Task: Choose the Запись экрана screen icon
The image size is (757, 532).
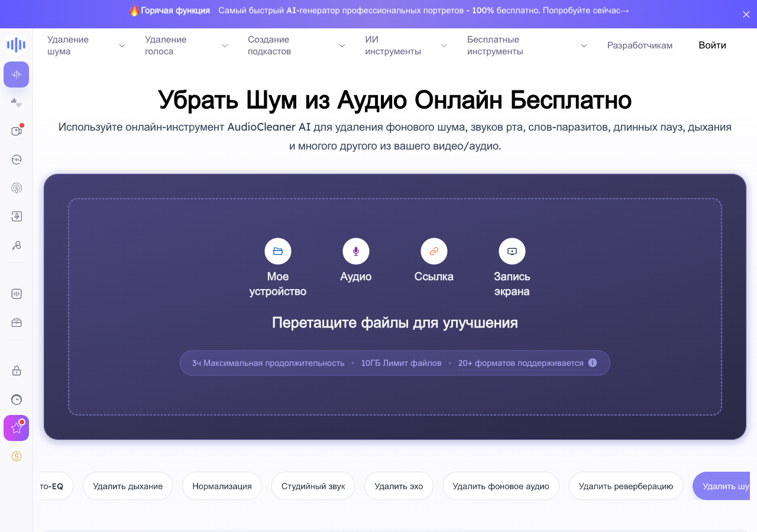Action: pos(512,251)
